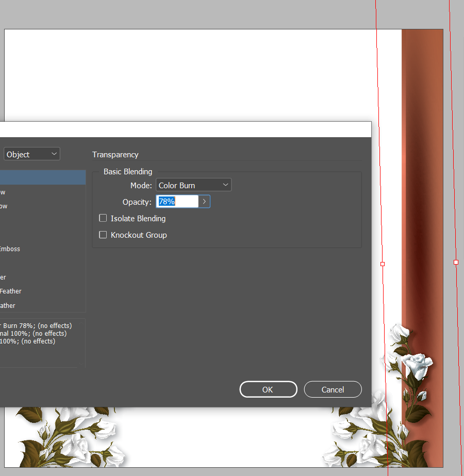Click the 'Basic Blending' group label

click(128, 172)
